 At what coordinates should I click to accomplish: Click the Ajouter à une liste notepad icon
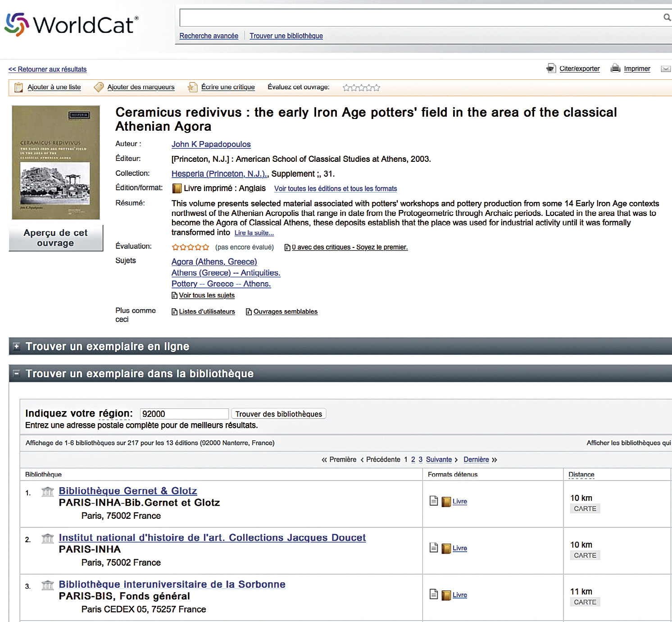(x=18, y=87)
